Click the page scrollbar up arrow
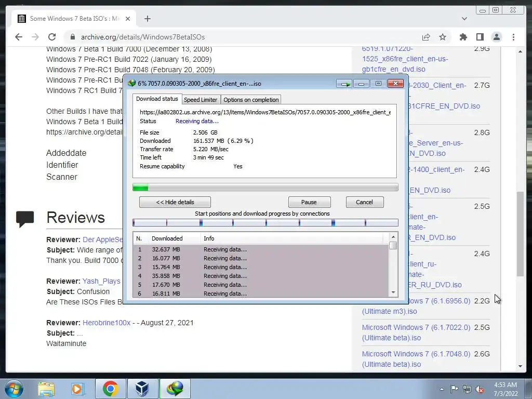532x399 pixels. pyautogui.click(x=520, y=51)
